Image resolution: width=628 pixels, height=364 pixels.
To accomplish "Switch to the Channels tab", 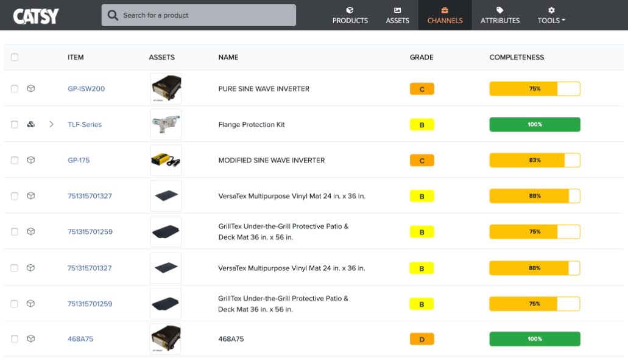I will click(445, 16).
